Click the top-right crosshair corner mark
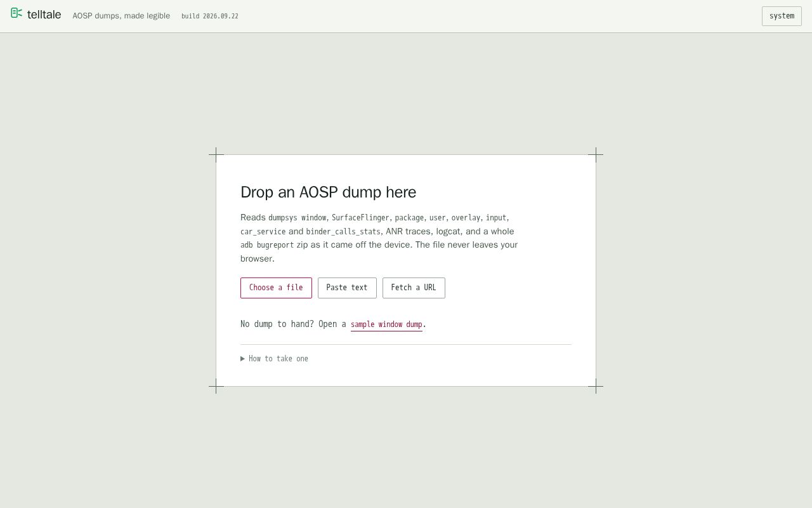This screenshot has height=508, width=812. (x=596, y=154)
